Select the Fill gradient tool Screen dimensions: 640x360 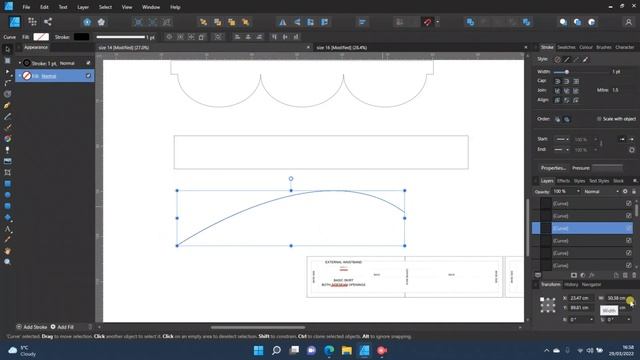(x=7, y=139)
